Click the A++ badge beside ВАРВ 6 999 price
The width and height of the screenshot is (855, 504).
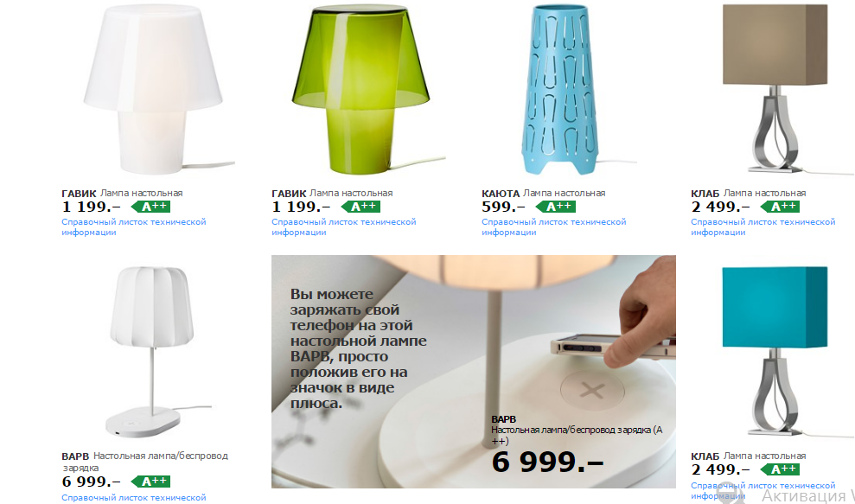pyautogui.click(x=150, y=482)
